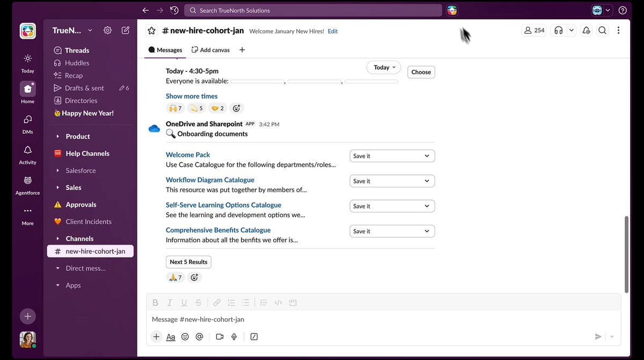
Task: Record an audio clip with microphone
Action: 234,336
